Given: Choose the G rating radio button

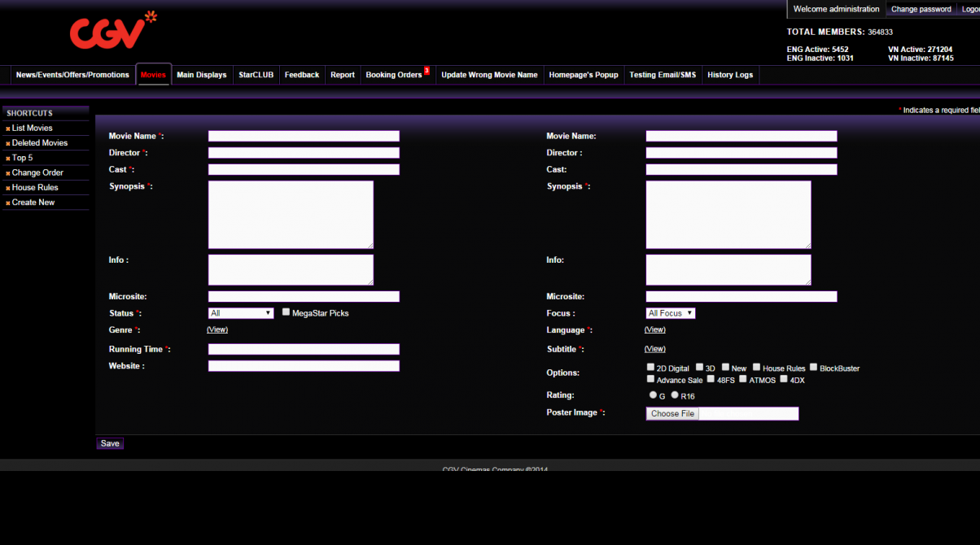Looking at the screenshot, I should [653, 395].
